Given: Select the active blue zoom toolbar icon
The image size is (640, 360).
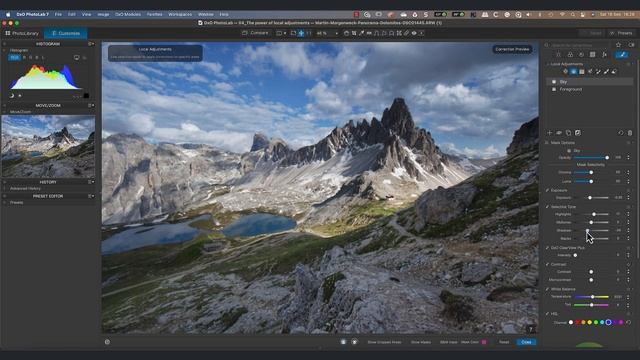Looking at the screenshot, I should pyautogui.click(x=301, y=33).
